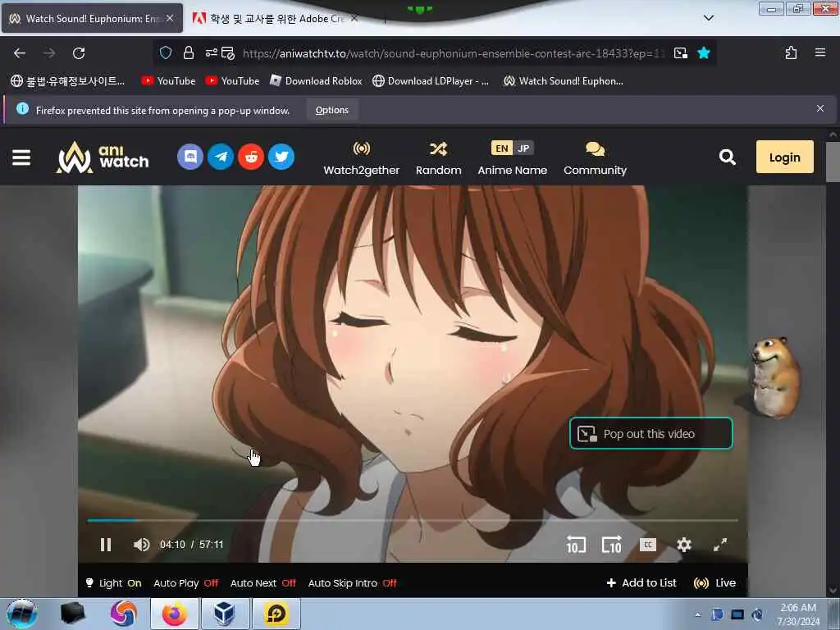
Task: Switch anime name language to JP
Action: click(x=523, y=148)
